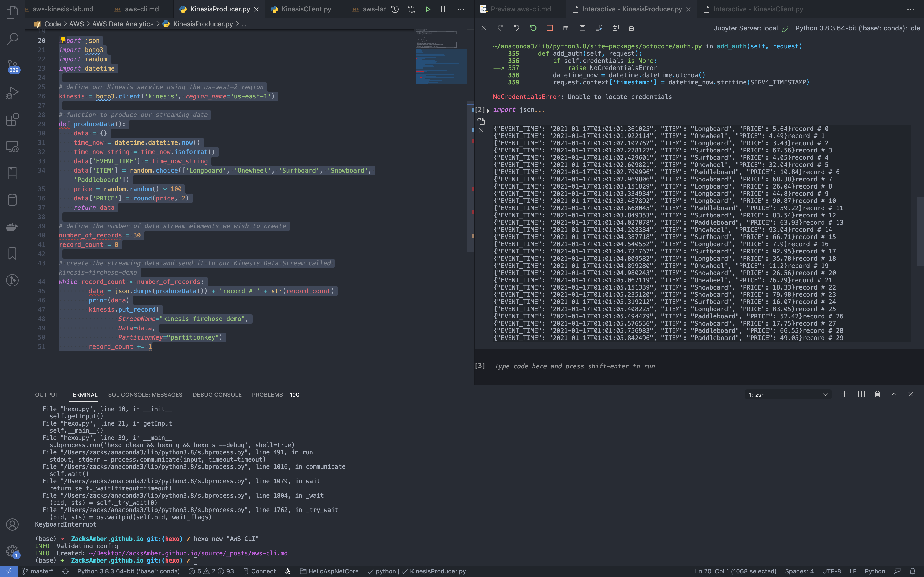Kill terminal with the trash icon

(x=877, y=394)
